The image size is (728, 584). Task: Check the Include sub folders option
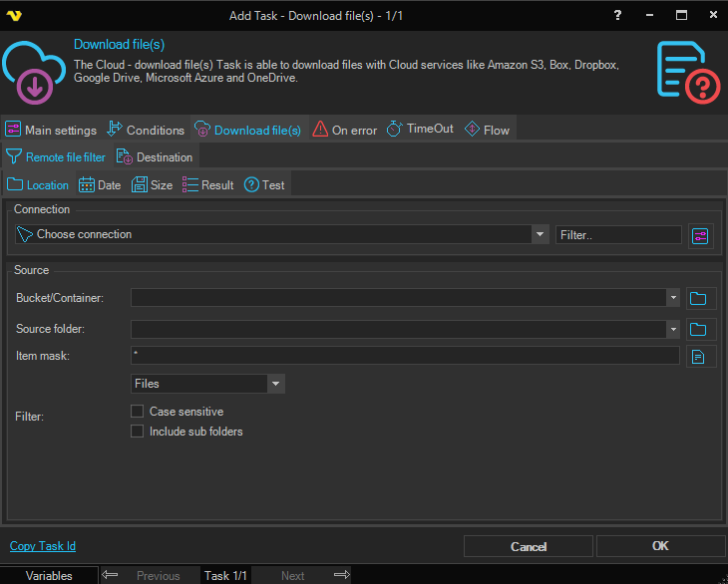138,432
